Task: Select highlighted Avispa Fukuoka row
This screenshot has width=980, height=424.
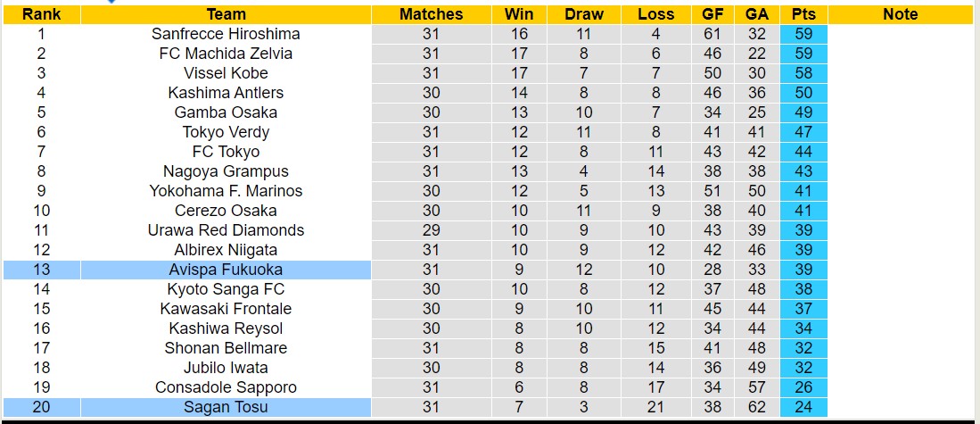Action: pos(226,270)
